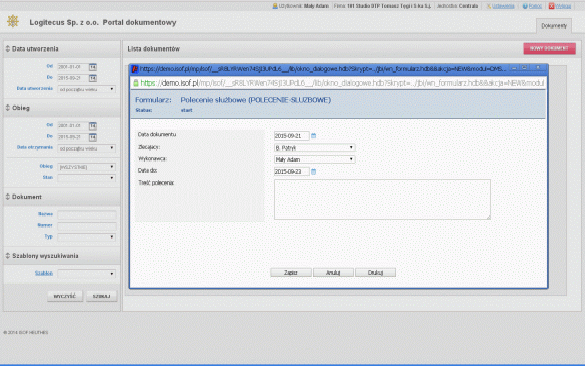Image resolution: width=585 pixels, height=366 pixels.
Task: Click the Zapisz button
Action: coord(291,272)
